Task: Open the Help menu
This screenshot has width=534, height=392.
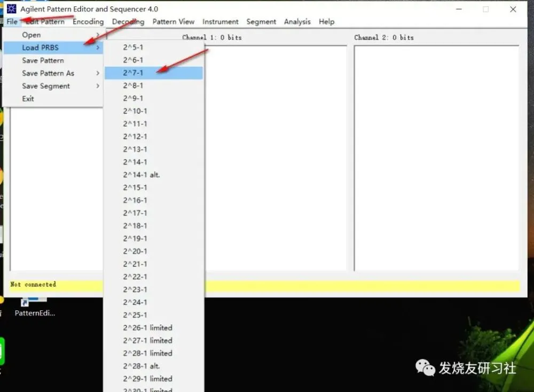Action: coord(327,21)
